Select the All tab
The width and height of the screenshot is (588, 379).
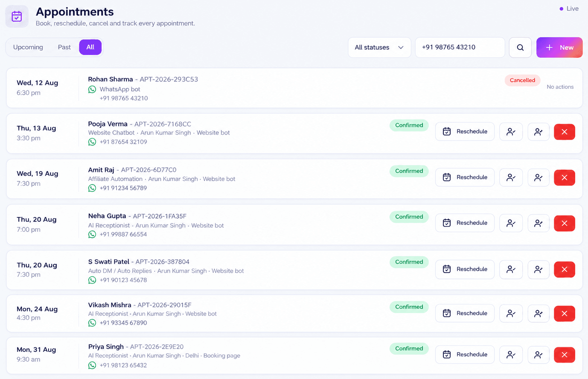(90, 47)
